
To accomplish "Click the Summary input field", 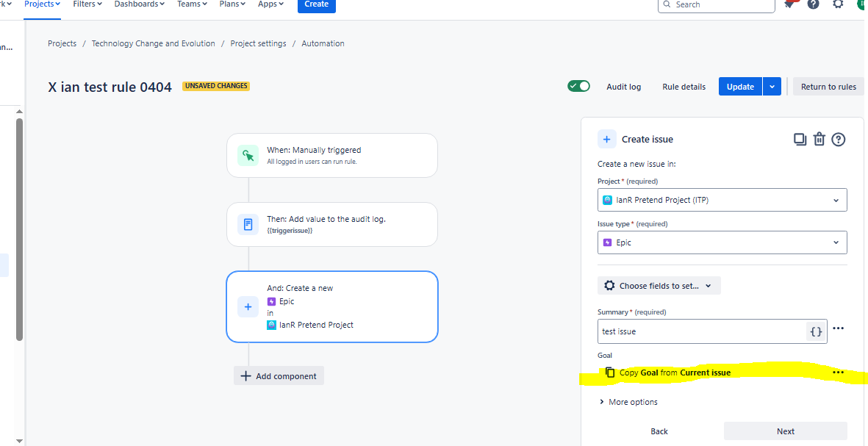I will 702,331.
